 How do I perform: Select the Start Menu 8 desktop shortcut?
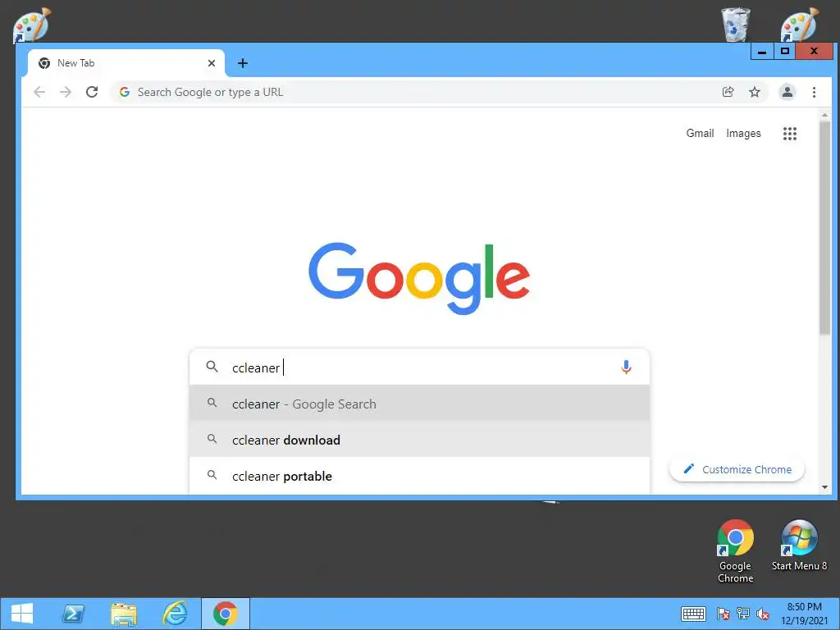coord(799,546)
